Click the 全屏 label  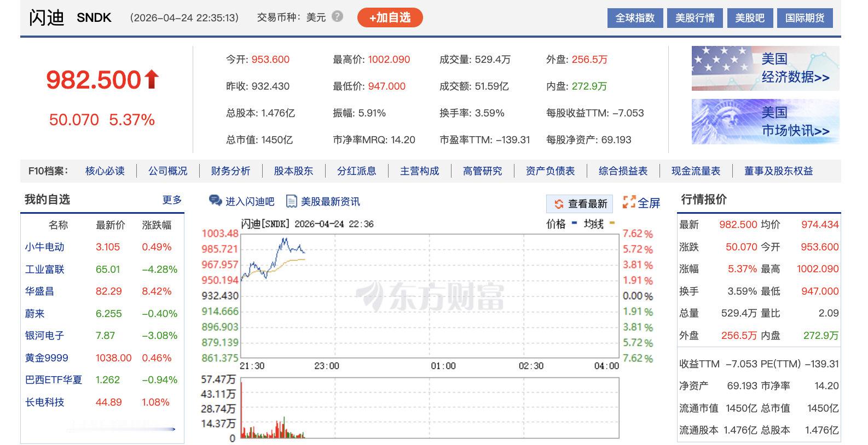(x=649, y=203)
